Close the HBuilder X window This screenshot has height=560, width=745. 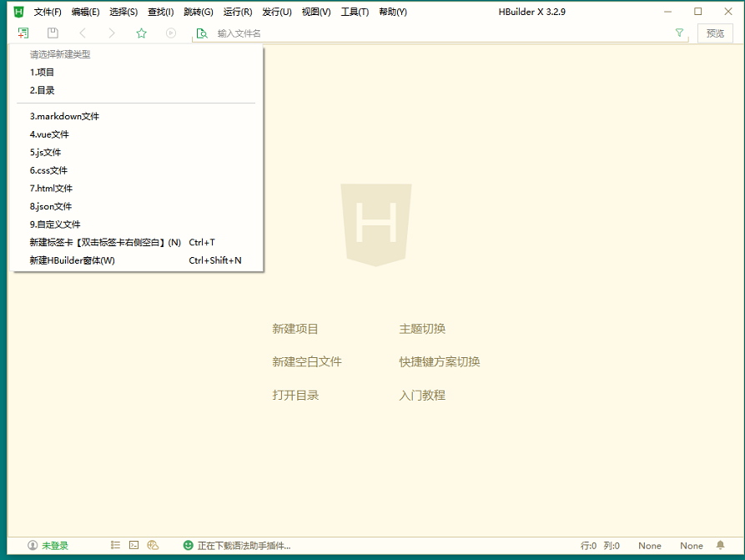pos(727,12)
